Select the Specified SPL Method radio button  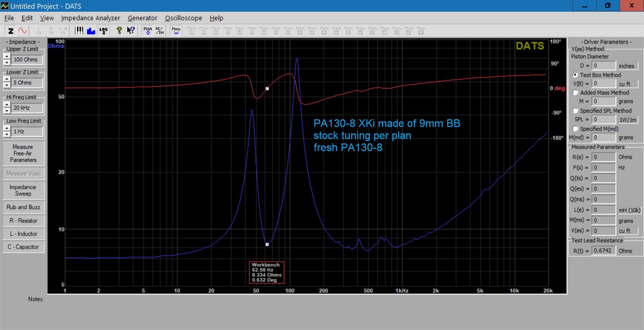point(575,111)
